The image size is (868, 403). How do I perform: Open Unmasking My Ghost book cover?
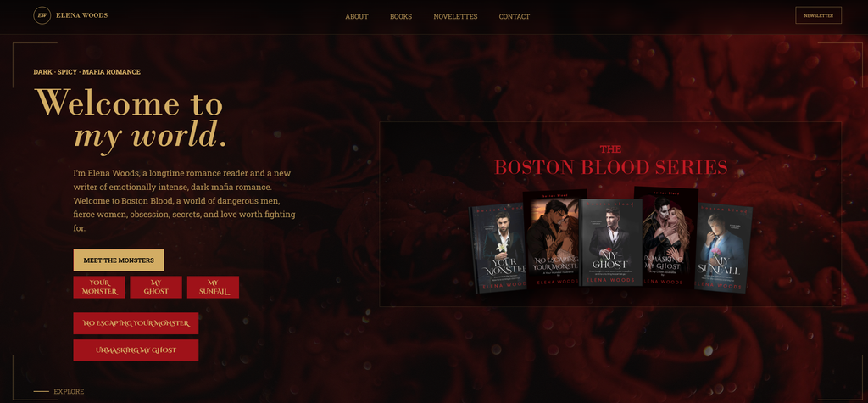[668, 238]
